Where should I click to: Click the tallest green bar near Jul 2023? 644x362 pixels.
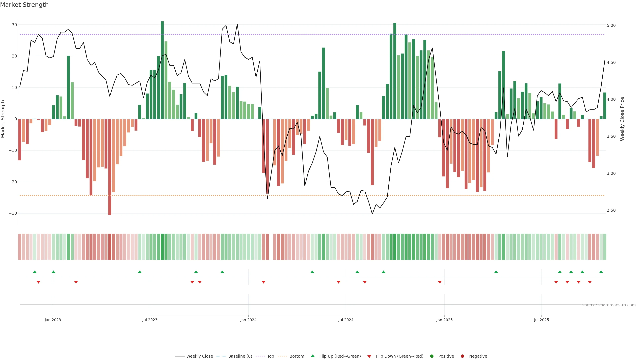[x=162, y=70]
